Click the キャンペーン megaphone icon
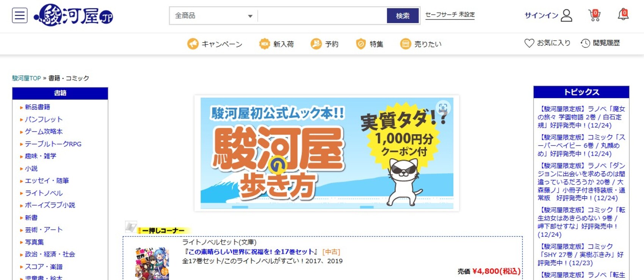 [193, 44]
